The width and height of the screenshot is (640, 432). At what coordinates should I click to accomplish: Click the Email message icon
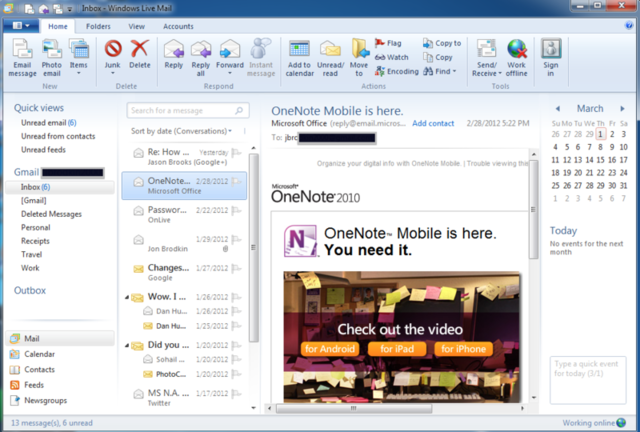tap(22, 55)
